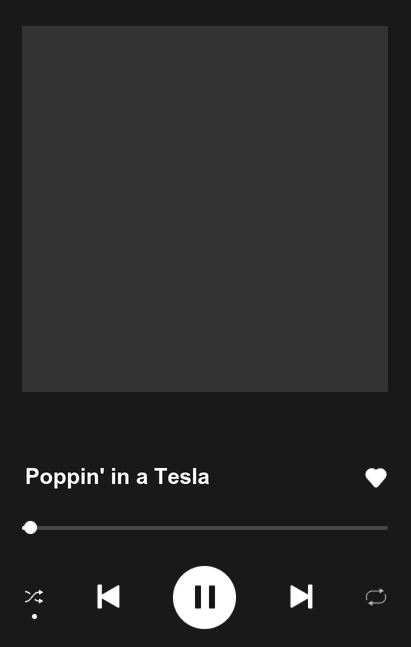The height and width of the screenshot is (647, 411).
Task: Skip to the next track
Action: click(301, 597)
